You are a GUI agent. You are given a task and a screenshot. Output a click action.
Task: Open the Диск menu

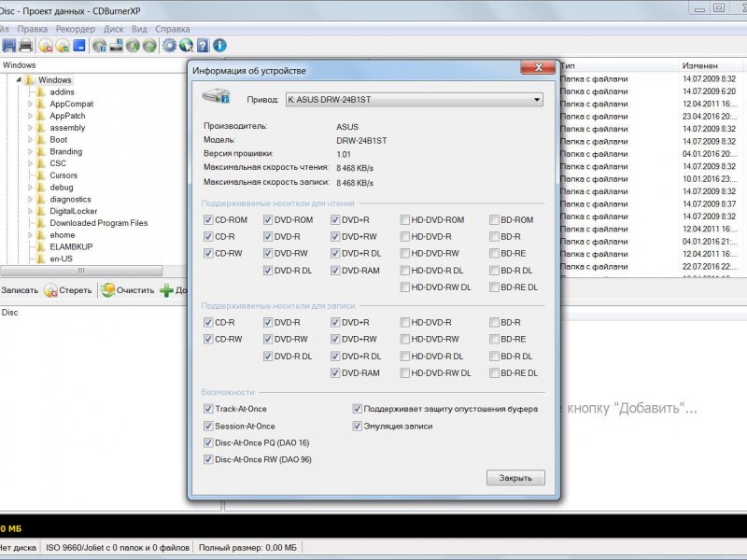coord(113,29)
